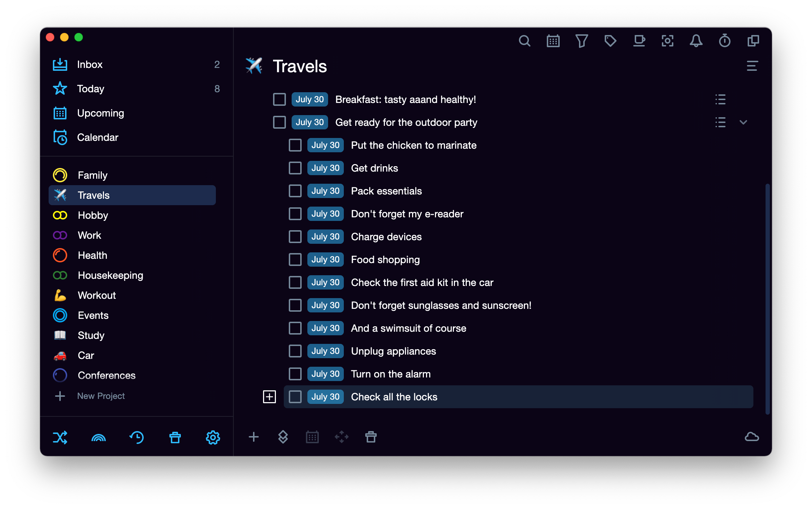
Task: Open settings gear in sidebar footer
Action: click(x=213, y=438)
